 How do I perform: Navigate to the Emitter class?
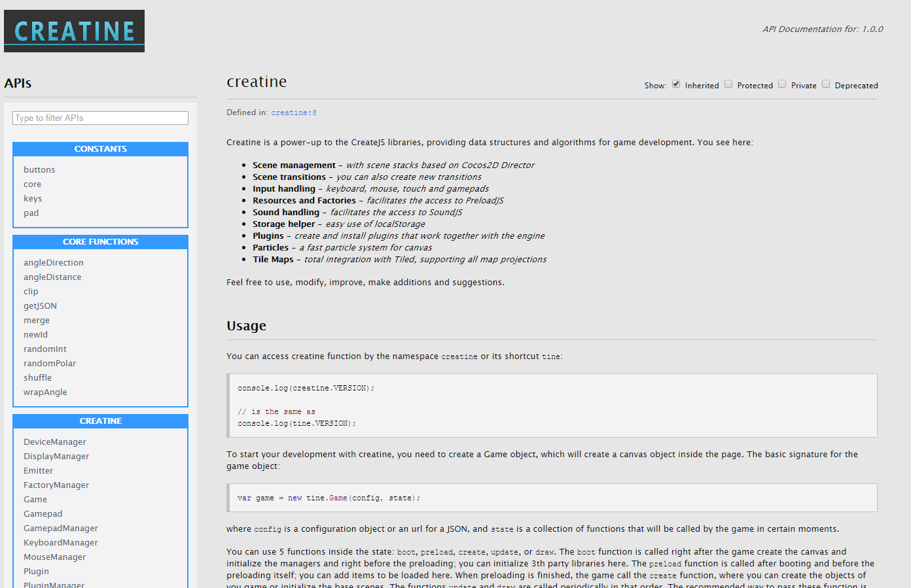click(39, 471)
